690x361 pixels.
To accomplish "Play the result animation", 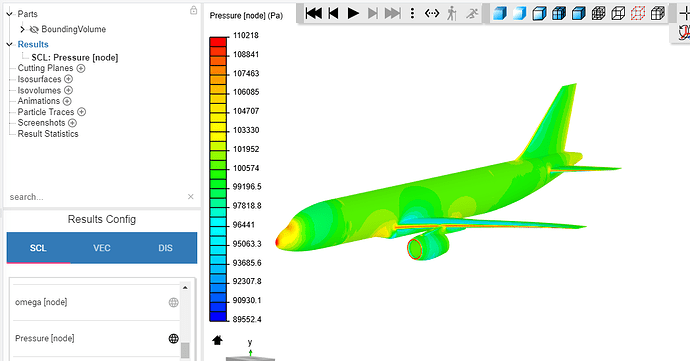I will pyautogui.click(x=353, y=13).
